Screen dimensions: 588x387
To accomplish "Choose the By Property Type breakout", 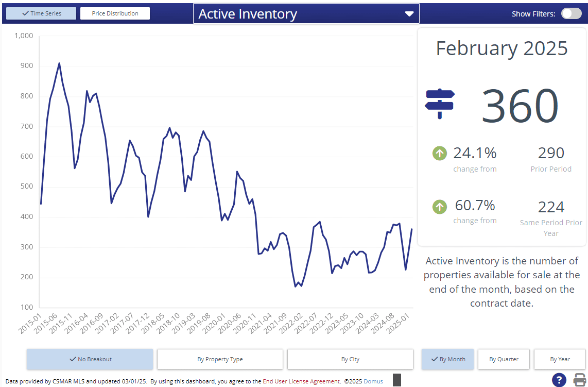I will pos(220,359).
